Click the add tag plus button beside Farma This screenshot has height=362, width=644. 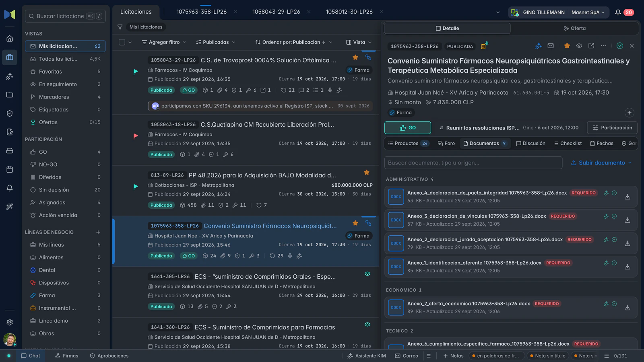(x=630, y=113)
